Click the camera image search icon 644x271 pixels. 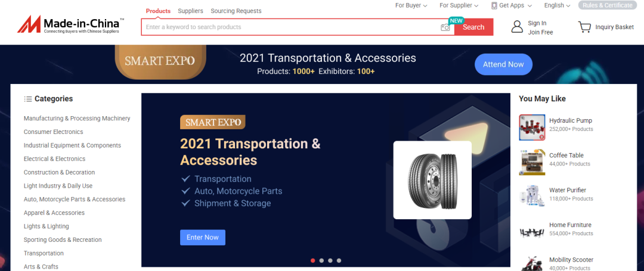445,27
